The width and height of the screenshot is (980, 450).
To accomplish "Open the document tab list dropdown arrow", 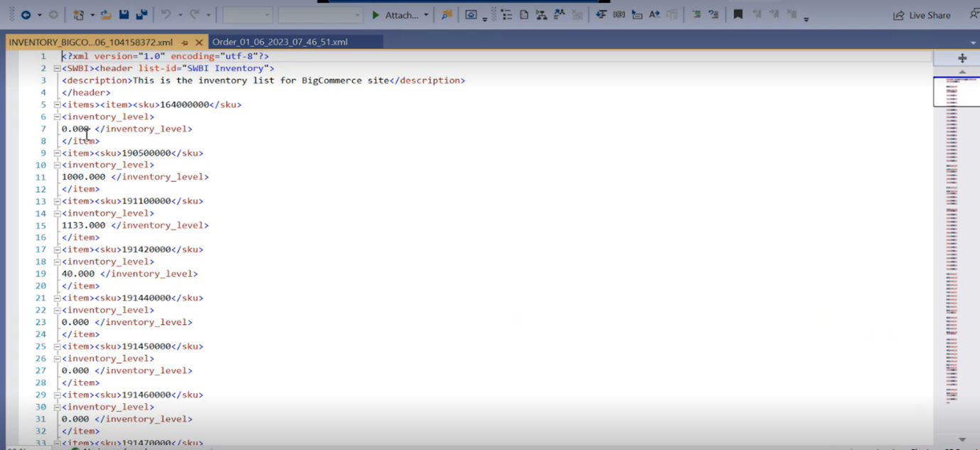I will [973, 43].
